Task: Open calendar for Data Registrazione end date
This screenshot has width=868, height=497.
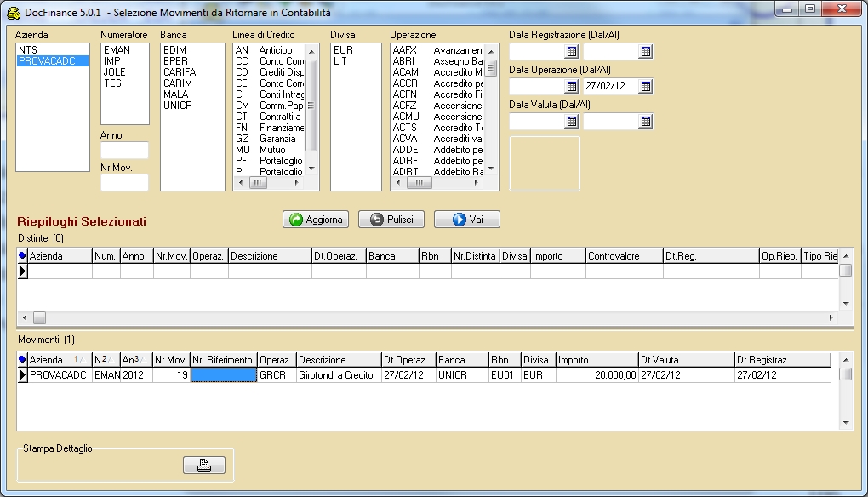Action: [x=645, y=52]
